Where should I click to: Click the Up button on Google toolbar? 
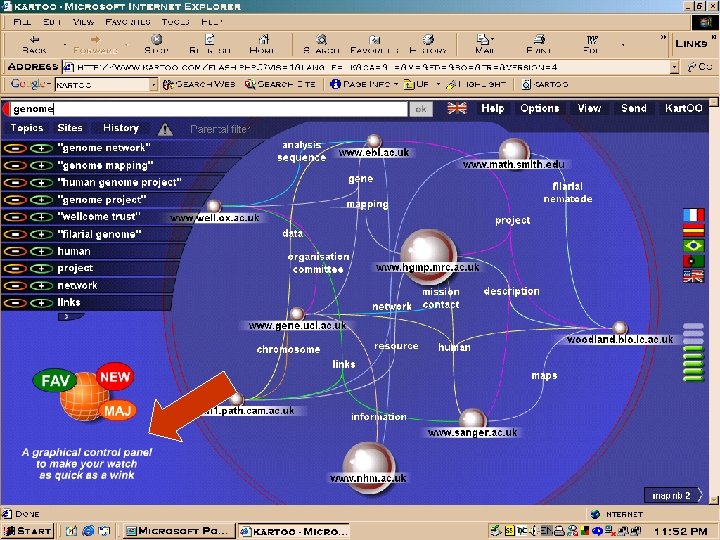click(x=416, y=84)
